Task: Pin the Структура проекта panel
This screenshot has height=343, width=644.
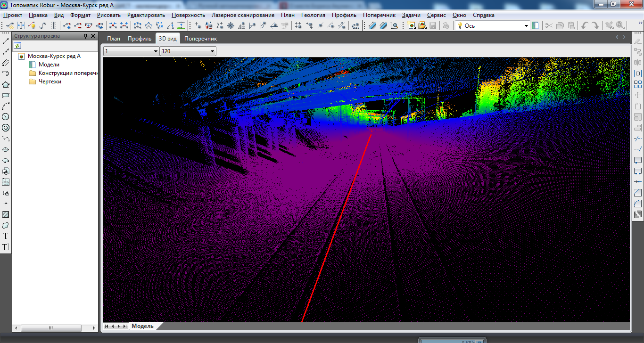Action: (x=85, y=36)
